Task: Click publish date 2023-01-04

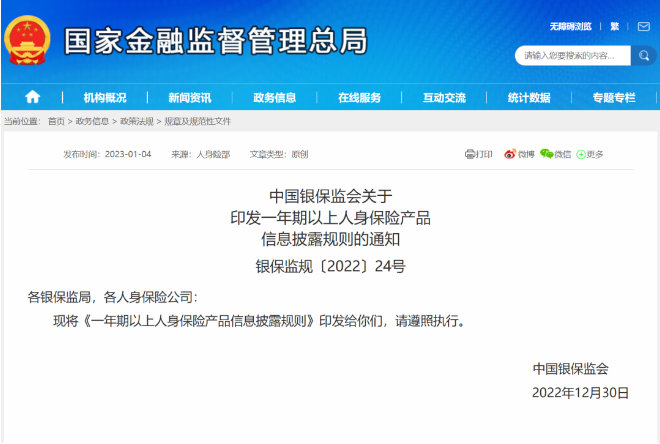Action: (128, 154)
